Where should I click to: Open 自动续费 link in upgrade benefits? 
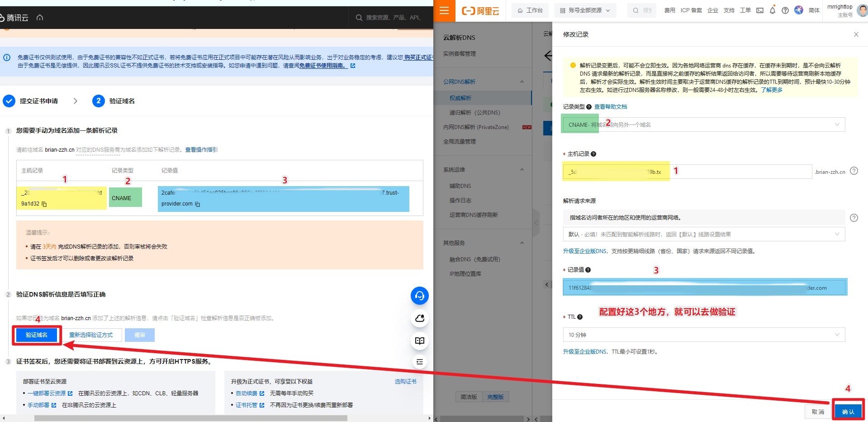(x=247, y=393)
